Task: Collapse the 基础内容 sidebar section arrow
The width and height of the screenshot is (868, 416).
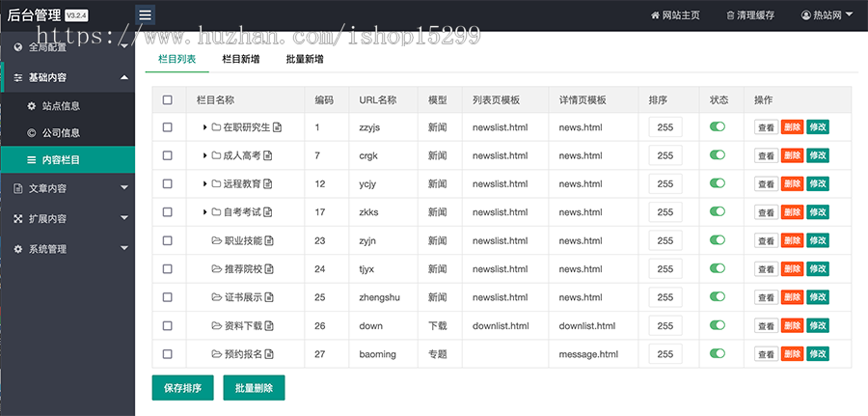Action: coord(124,77)
